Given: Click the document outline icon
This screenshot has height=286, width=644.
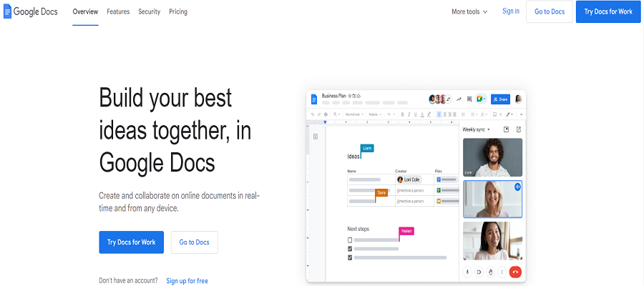Looking at the screenshot, I should (x=316, y=137).
